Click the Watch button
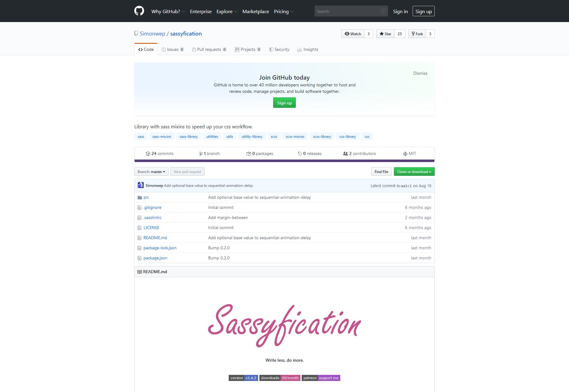Viewport: 569px width, 392px height. click(x=353, y=34)
